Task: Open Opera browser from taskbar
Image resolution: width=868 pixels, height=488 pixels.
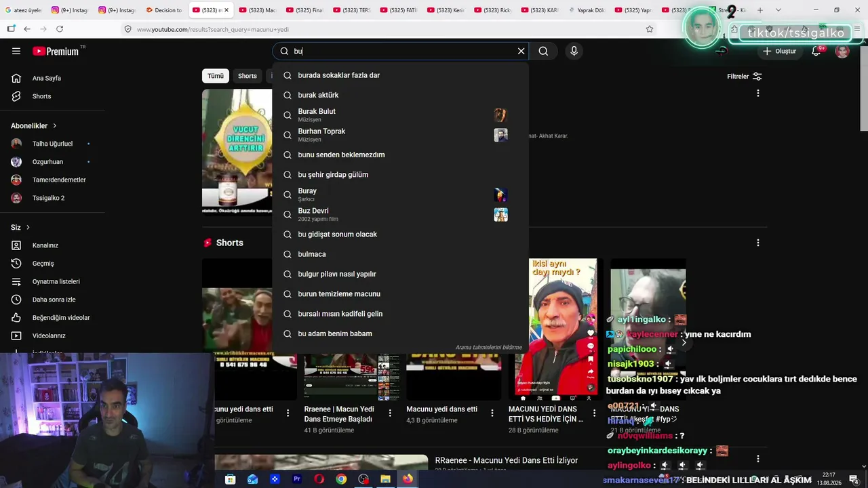Action: pyautogui.click(x=319, y=479)
